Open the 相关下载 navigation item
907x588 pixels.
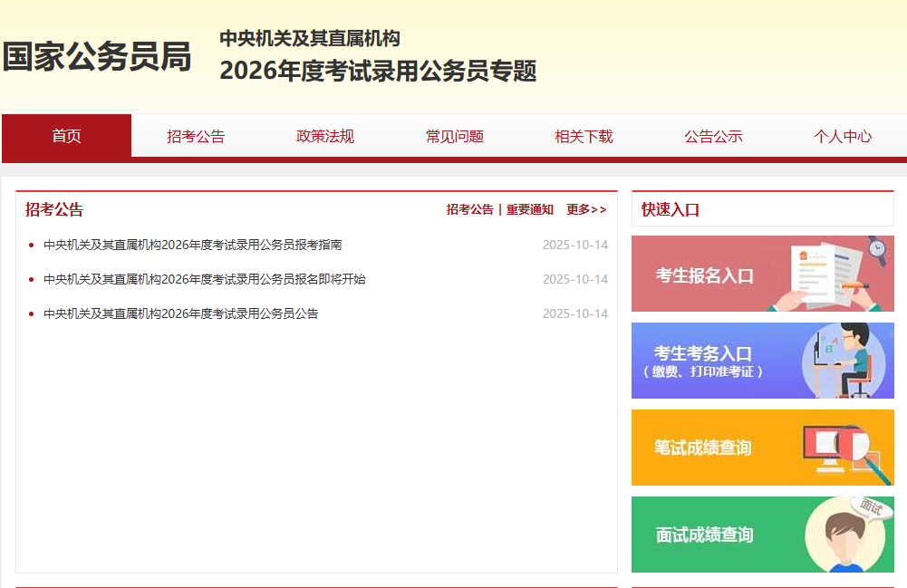584,137
